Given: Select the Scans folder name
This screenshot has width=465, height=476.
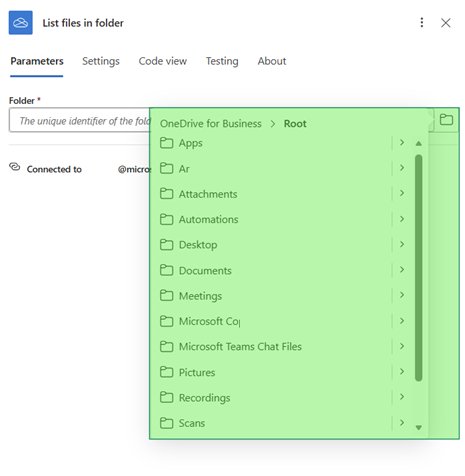Looking at the screenshot, I should (192, 423).
